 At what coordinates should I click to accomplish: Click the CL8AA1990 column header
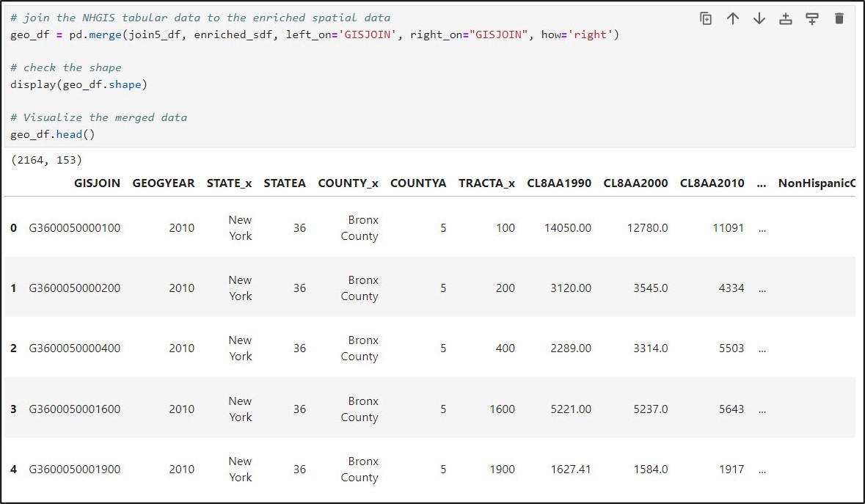coord(559,183)
